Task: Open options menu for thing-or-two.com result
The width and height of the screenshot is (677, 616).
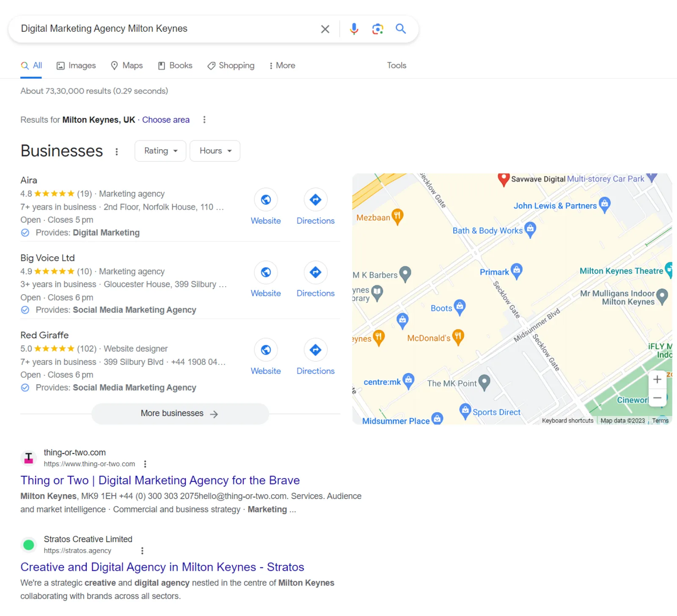Action: 145,464
